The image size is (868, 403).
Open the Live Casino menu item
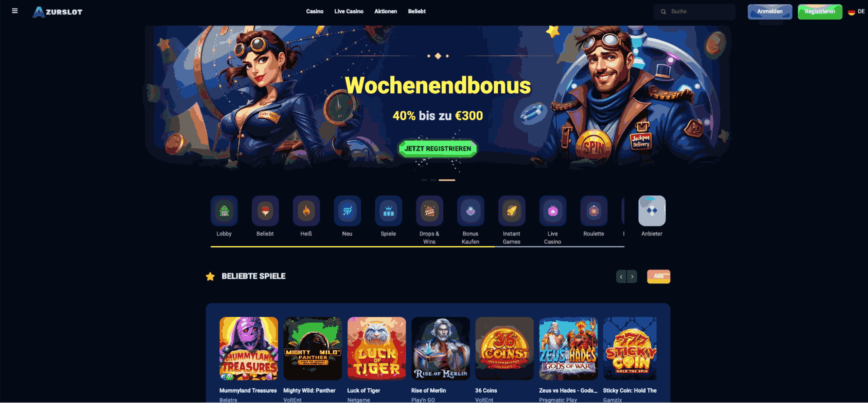pos(349,11)
